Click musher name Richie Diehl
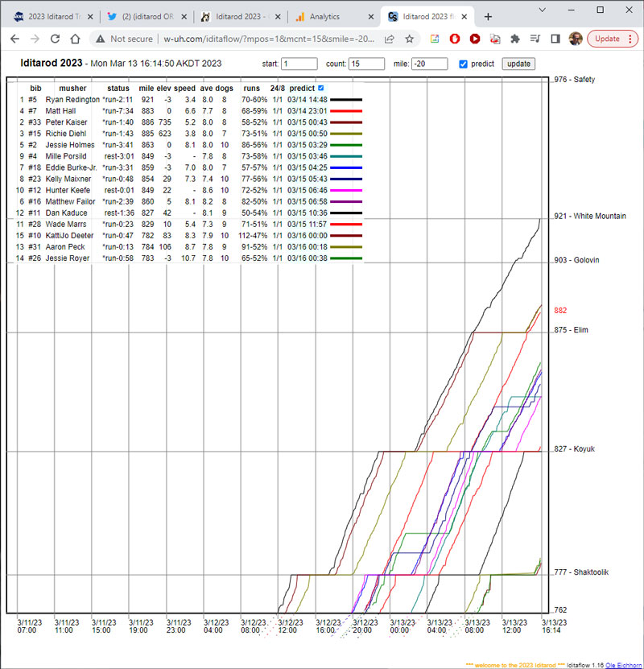 pos(66,134)
